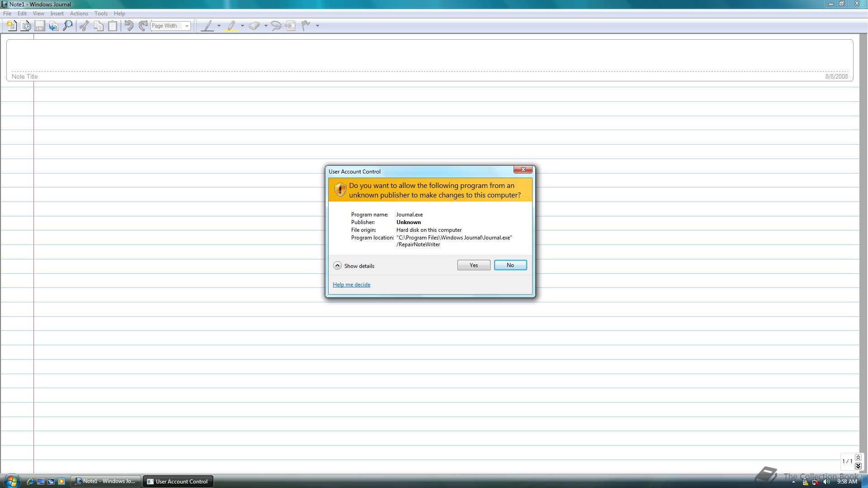Select the Pen tool

click(x=207, y=26)
